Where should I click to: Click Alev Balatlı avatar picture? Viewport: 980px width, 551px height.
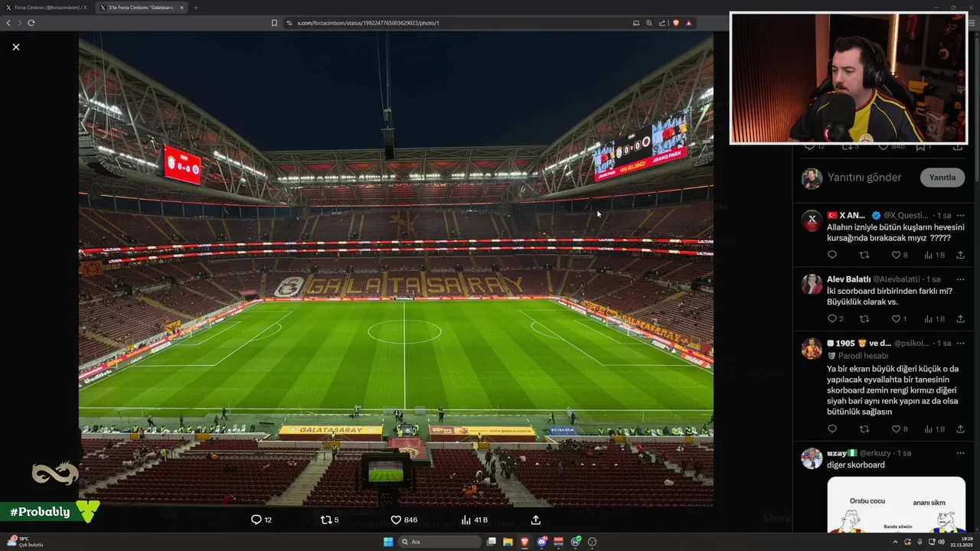pos(812,284)
